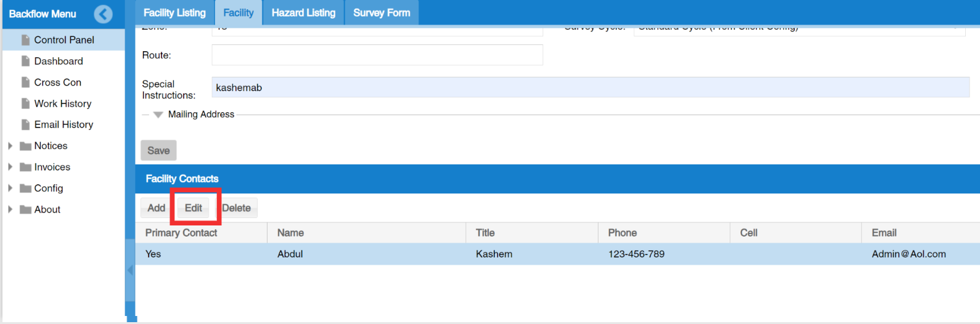
Task: Open Dashboard in the menu
Action: pyautogui.click(x=59, y=61)
